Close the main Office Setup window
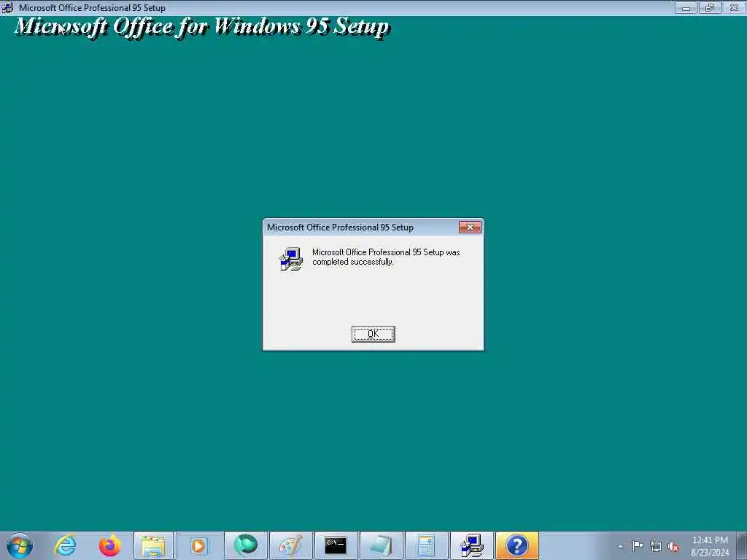747x560 pixels. (x=734, y=7)
